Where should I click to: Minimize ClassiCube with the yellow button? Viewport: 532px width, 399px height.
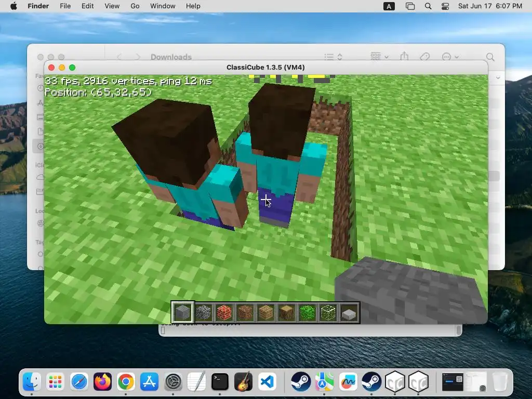(x=62, y=68)
